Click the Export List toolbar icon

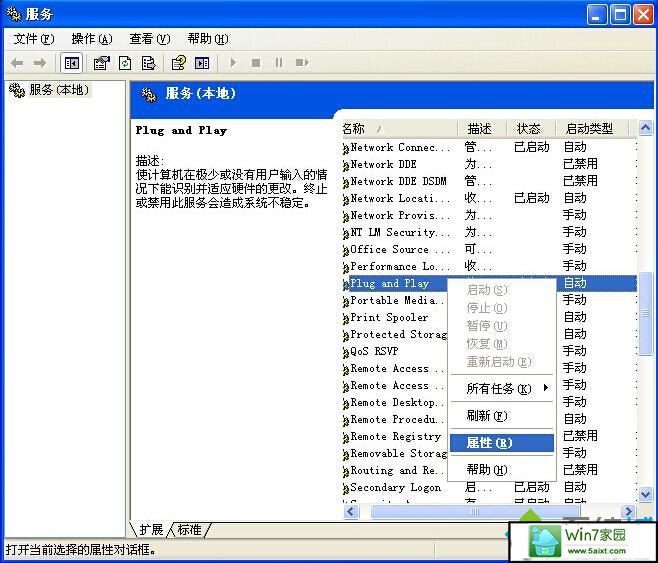click(x=148, y=63)
